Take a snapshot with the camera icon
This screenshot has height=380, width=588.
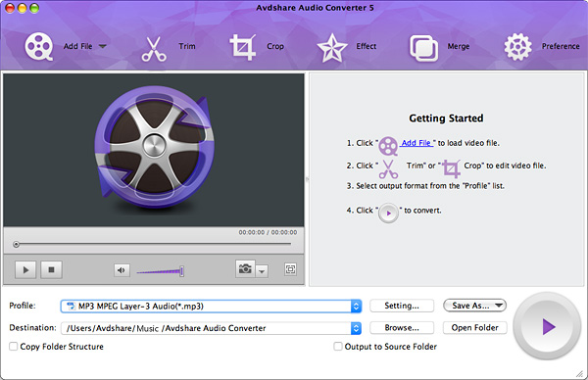point(245,269)
